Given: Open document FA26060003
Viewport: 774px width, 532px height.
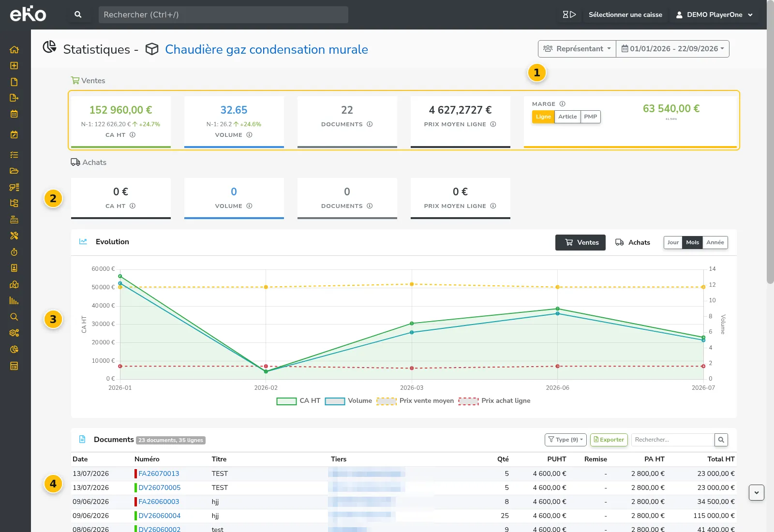Looking at the screenshot, I should [159, 502].
